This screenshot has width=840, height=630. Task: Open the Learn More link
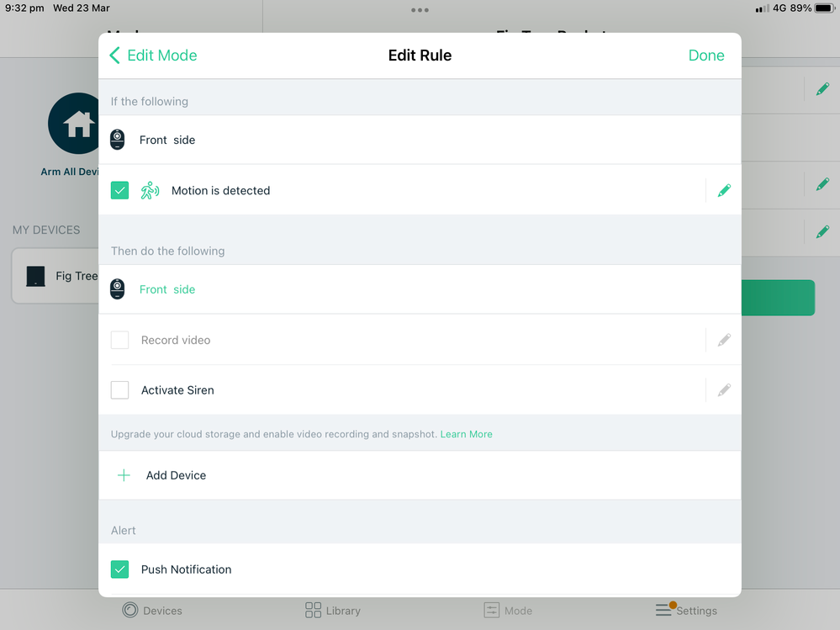click(x=466, y=434)
